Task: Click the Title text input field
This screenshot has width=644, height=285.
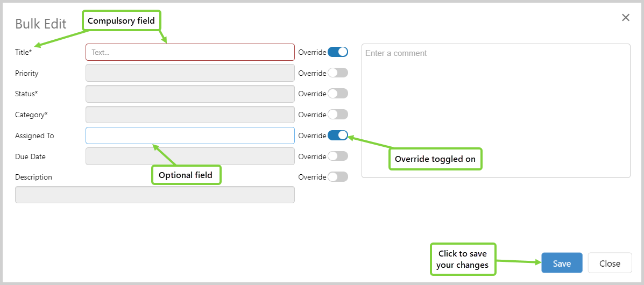Action: click(x=190, y=52)
